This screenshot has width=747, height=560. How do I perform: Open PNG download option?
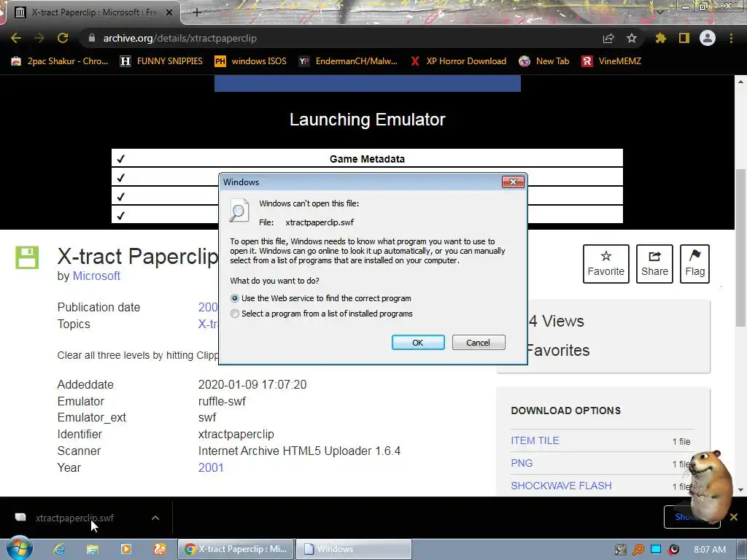522,463
